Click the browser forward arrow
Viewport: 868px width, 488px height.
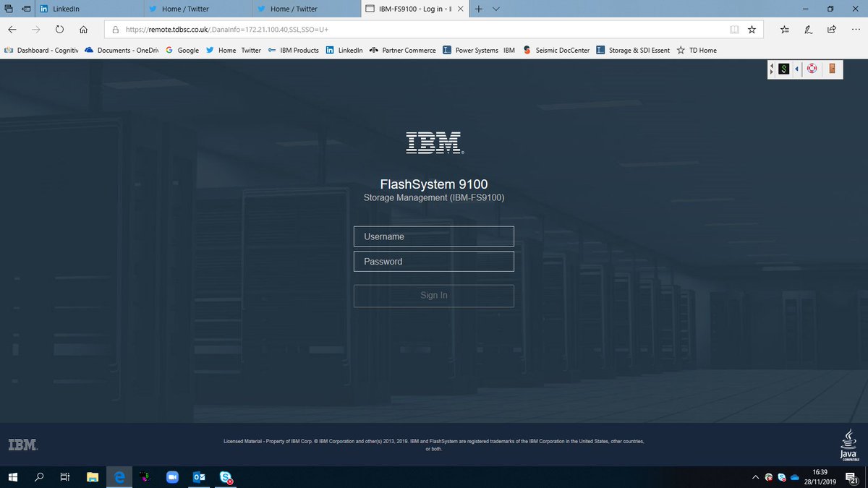(35, 30)
